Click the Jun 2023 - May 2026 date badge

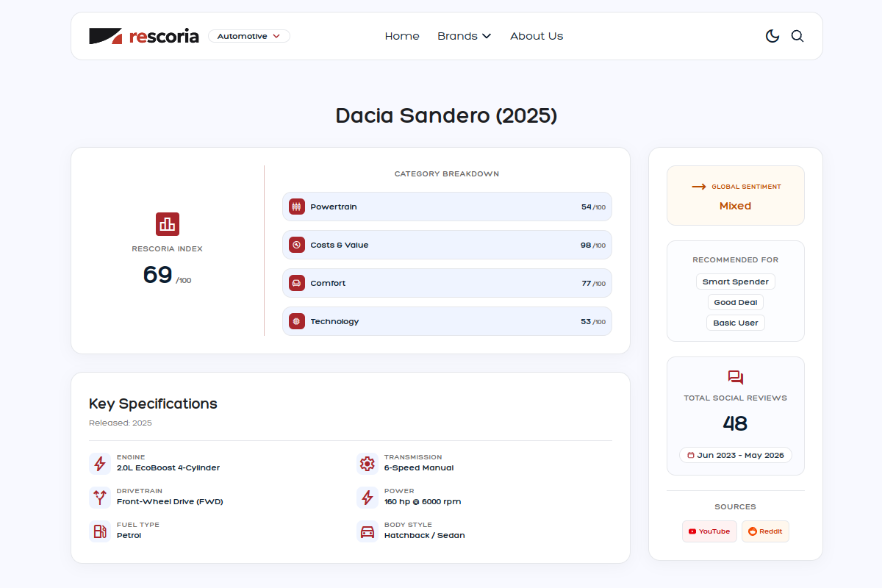[736, 455]
